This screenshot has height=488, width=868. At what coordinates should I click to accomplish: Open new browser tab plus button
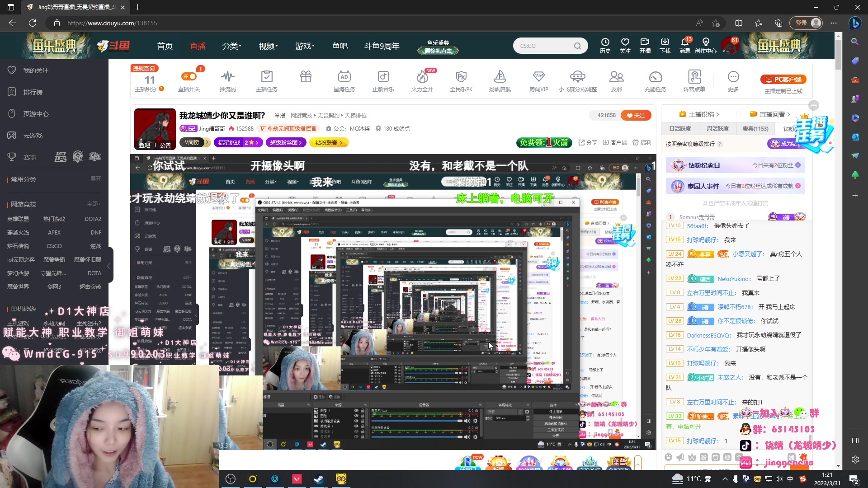tap(137, 7)
